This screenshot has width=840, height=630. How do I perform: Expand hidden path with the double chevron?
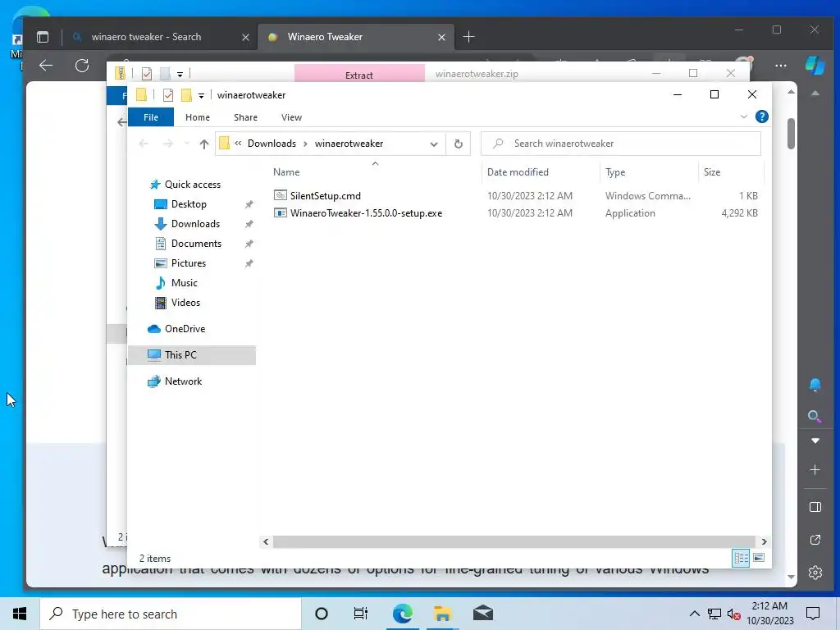coord(238,143)
